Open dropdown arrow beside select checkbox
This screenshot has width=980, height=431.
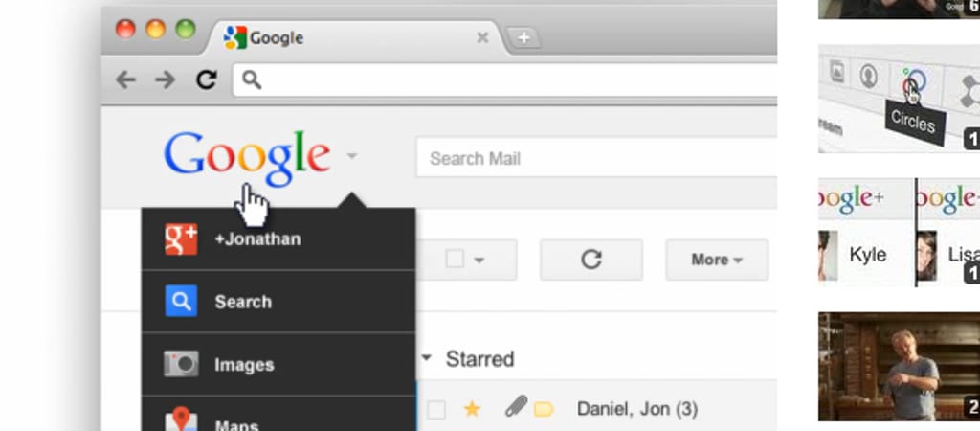[479, 260]
